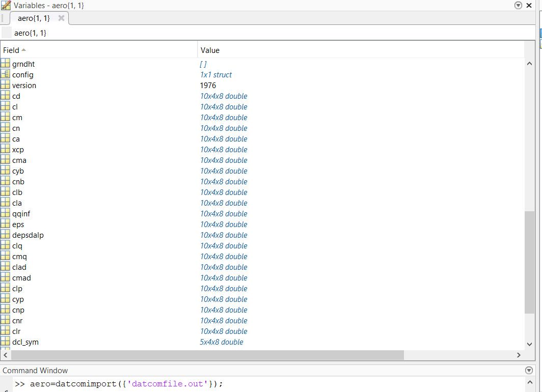The width and height of the screenshot is (542, 392).
Task: Click the array icon beside the cd field
Action: [6, 96]
